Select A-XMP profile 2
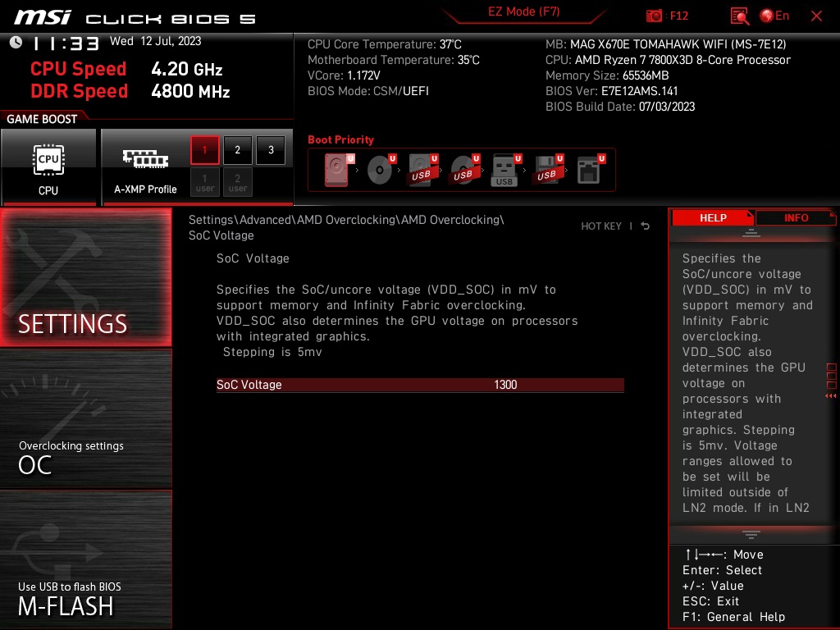Viewport: 840px width, 630px height. [x=237, y=150]
